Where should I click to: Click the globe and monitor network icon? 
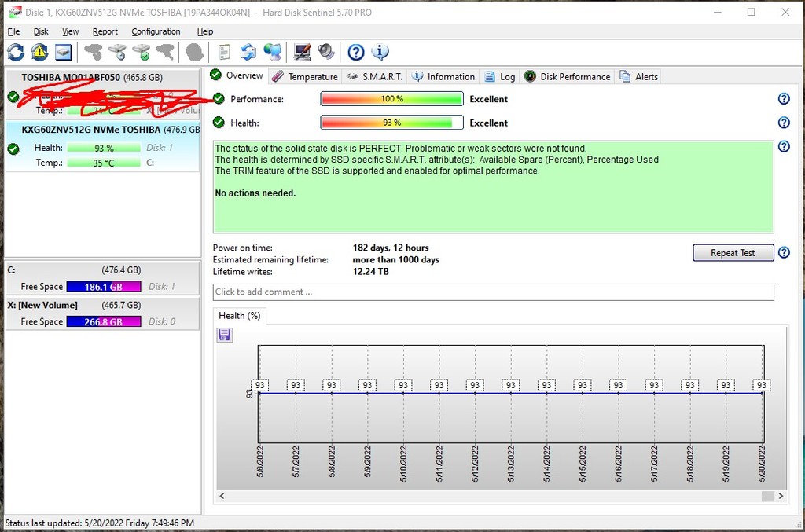tap(273, 52)
